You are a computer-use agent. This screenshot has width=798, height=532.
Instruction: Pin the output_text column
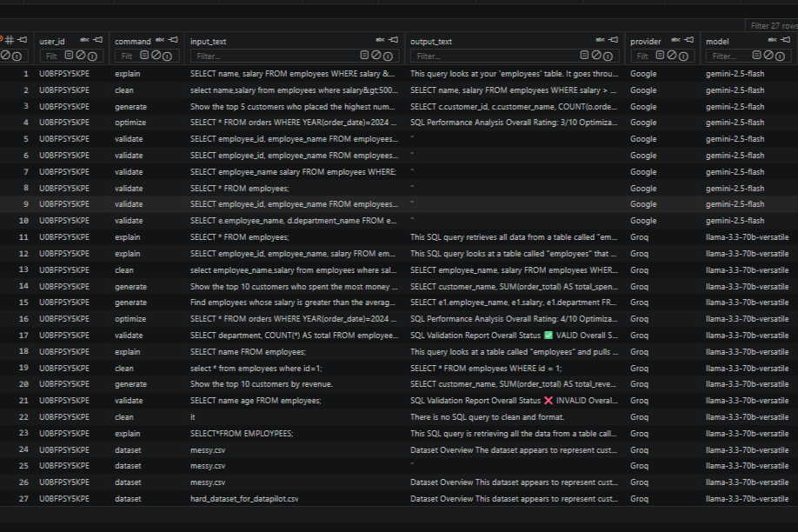click(x=613, y=40)
